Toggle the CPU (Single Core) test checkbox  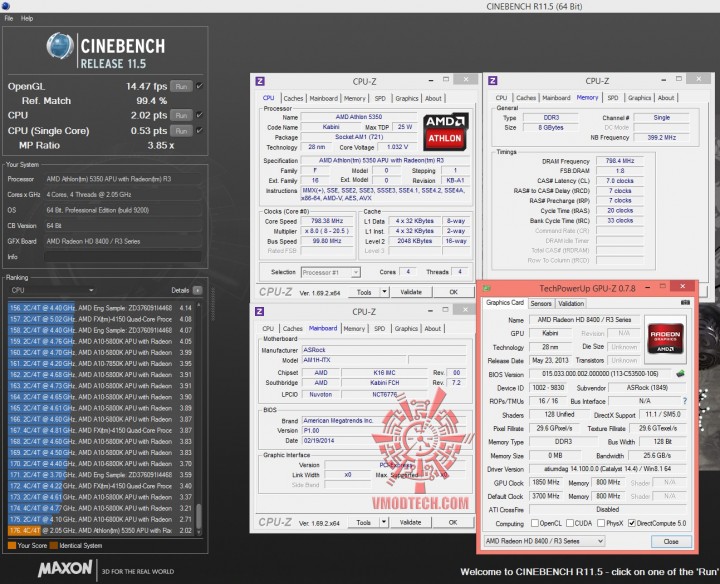(199, 130)
